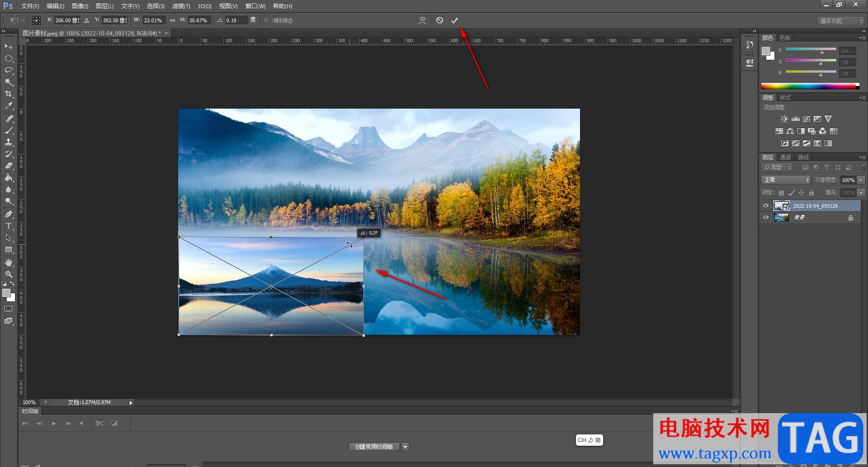Select the Path Selection tool
Image resolution: width=868 pixels, height=467 pixels.
click(9, 238)
